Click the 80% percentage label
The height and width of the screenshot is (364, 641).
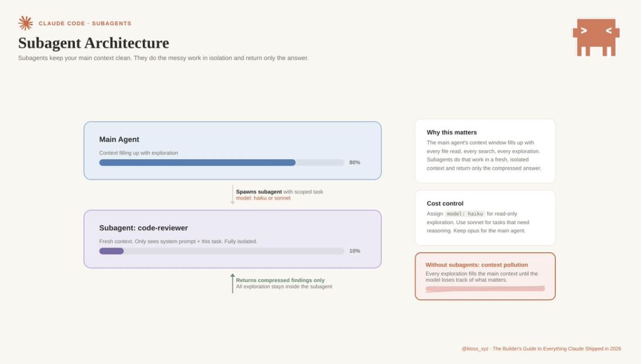click(x=354, y=163)
